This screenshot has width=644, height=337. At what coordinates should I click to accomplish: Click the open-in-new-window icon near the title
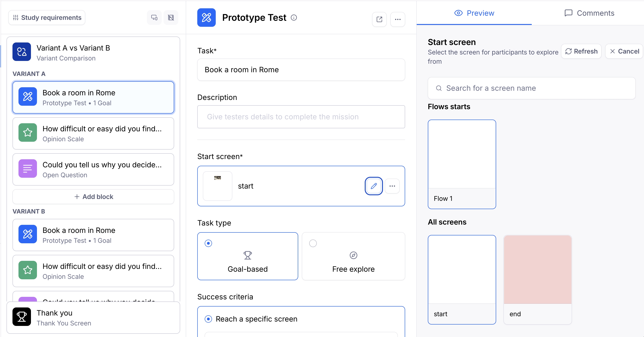[x=379, y=19]
